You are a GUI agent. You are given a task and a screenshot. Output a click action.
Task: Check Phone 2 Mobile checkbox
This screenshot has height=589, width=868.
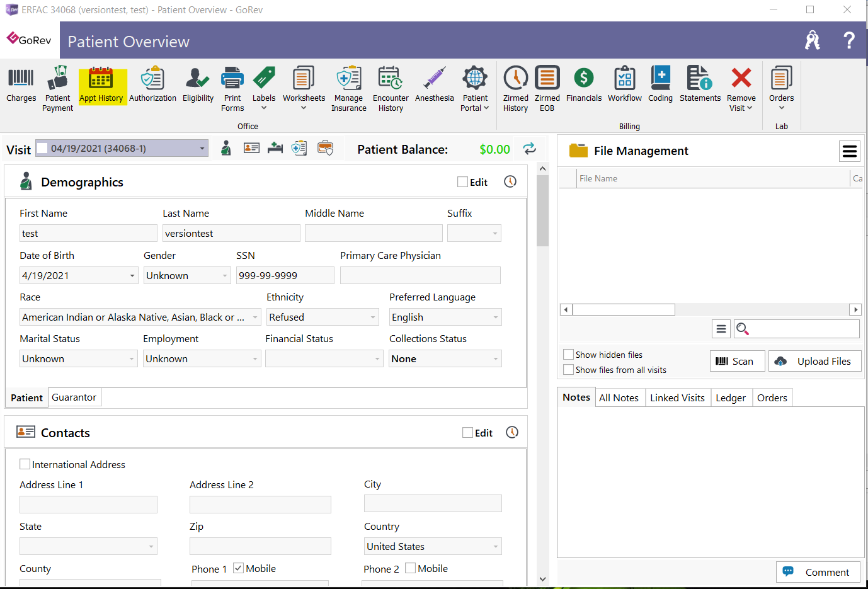[x=410, y=568]
